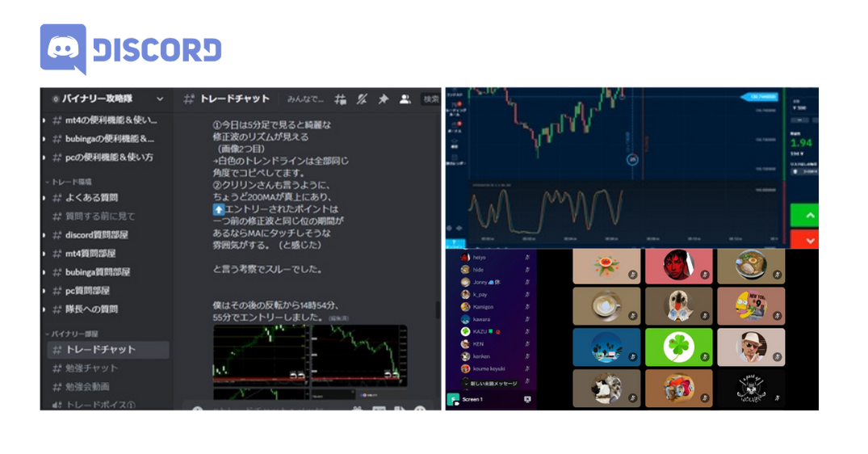The image size is (868, 454).
Task: Click the 1.94 payout value
Action: tap(801, 143)
